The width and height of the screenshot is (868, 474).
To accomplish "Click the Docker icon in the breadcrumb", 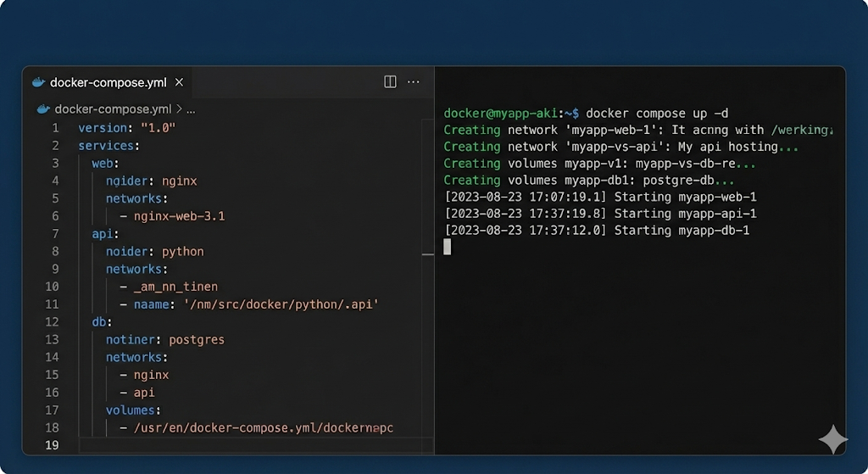I will pos(43,109).
